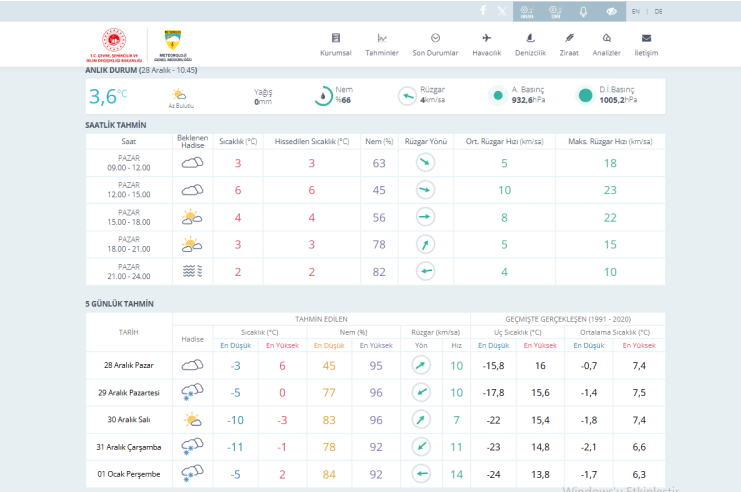Open the Denizcilik menu item
Image resolution: width=741 pixels, height=492 pixels.
pos(529,44)
